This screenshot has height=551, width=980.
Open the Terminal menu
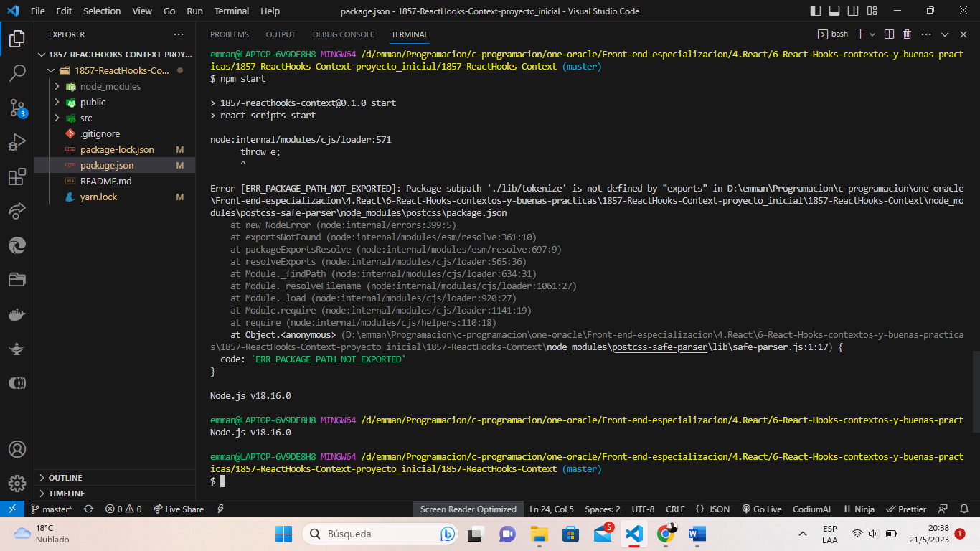click(x=232, y=11)
